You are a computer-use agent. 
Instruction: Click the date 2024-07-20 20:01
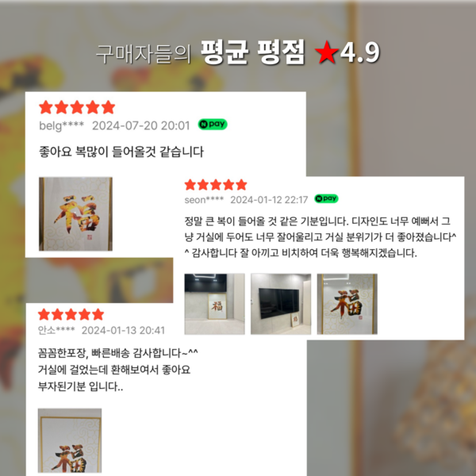pyautogui.click(x=141, y=125)
